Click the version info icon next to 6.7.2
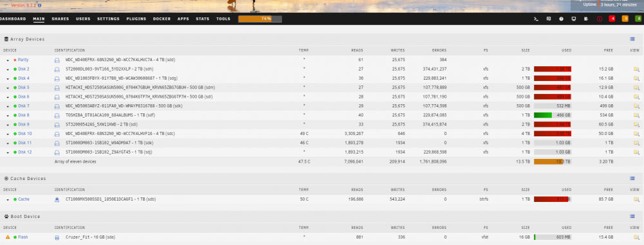The height and width of the screenshot is (245, 644). click(39, 6)
